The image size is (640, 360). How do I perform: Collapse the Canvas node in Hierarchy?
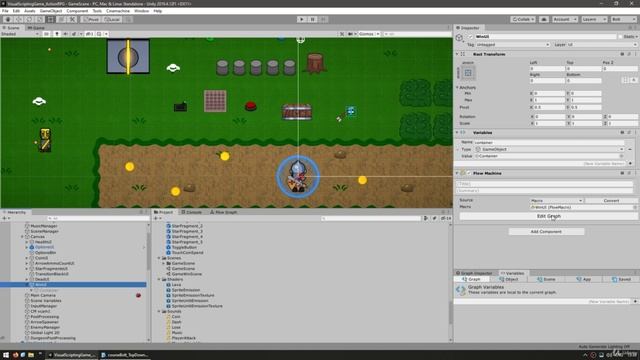[22, 237]
